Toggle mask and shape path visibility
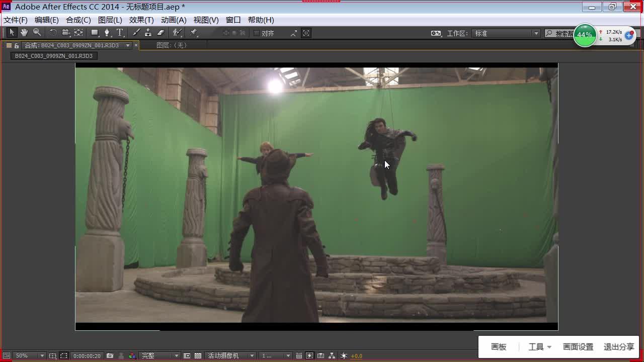The image size is (644, 362). coord(64,356)
